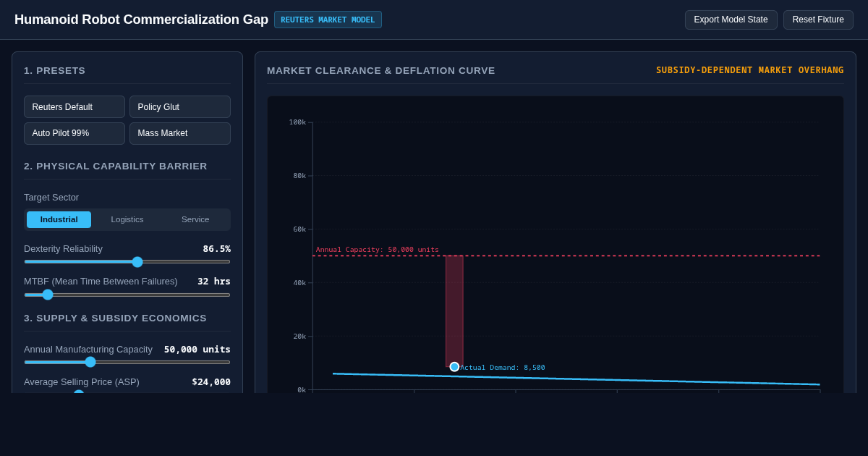Viewport: 868px width, 456px height.
Task: Adjust Annual Manufacturing Capacity slider
Action: (127, 362)
